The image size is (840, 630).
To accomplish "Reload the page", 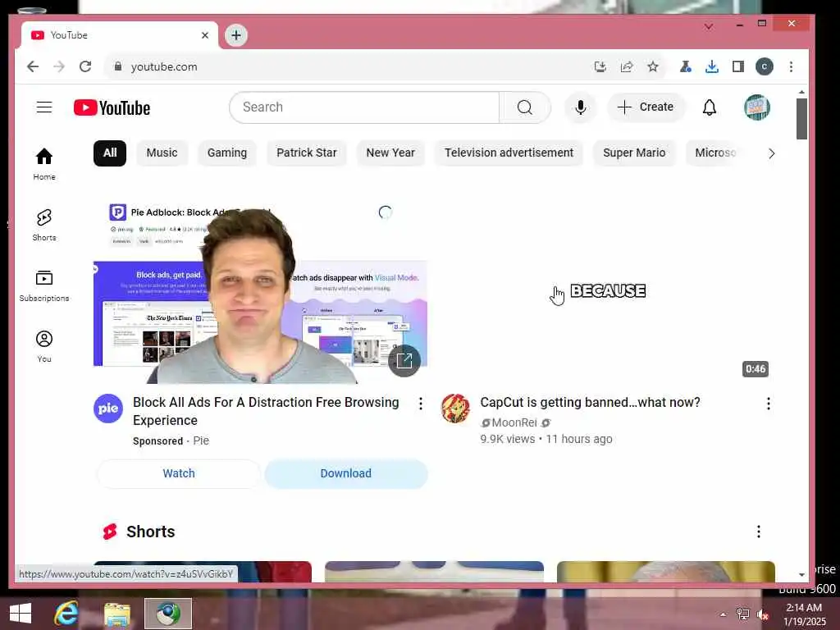I will click(x=85, y=66).
